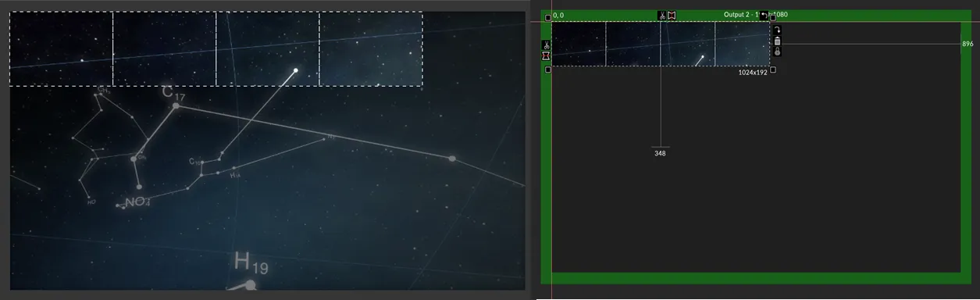
Task: Click the horizontal flip icon on top edge
Action: (x=672, y=16)
